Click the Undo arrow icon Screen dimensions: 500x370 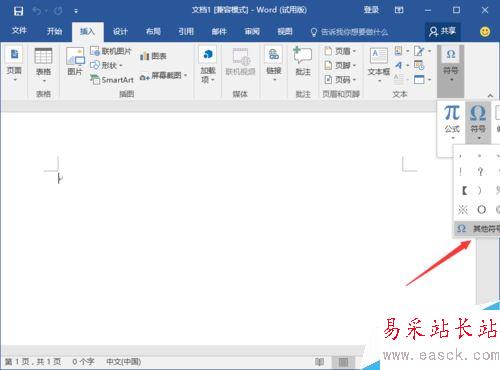click(37, 11)
